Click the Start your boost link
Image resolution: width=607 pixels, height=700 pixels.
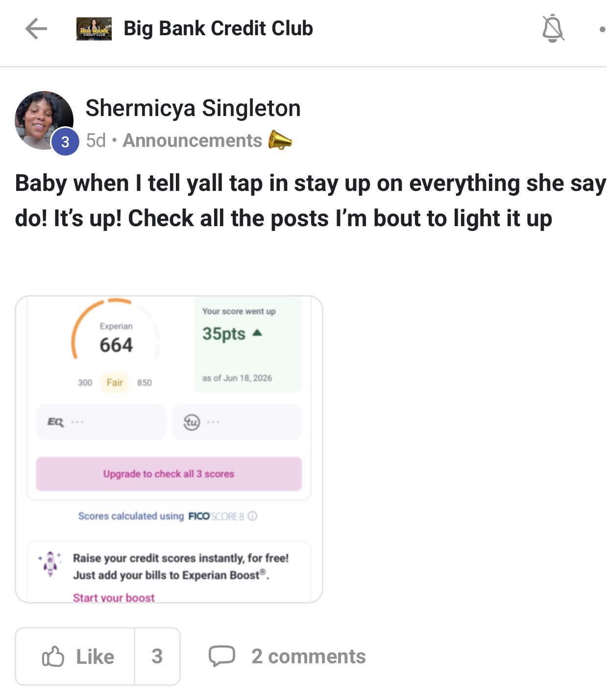(114, 598)
